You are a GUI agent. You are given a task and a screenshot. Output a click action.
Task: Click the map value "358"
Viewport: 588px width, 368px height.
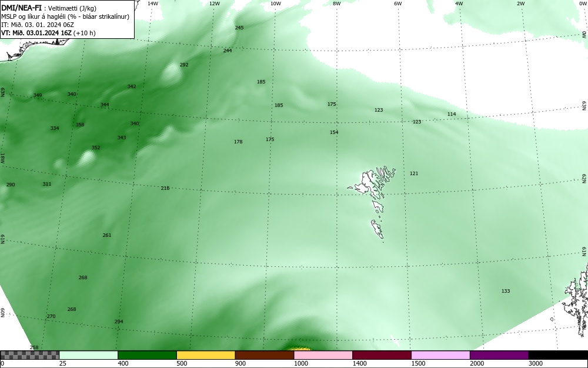80,125
